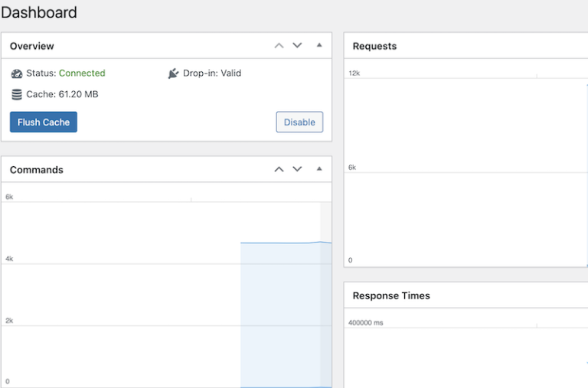
Task: Click the Cache database icon
Action: 17,94
